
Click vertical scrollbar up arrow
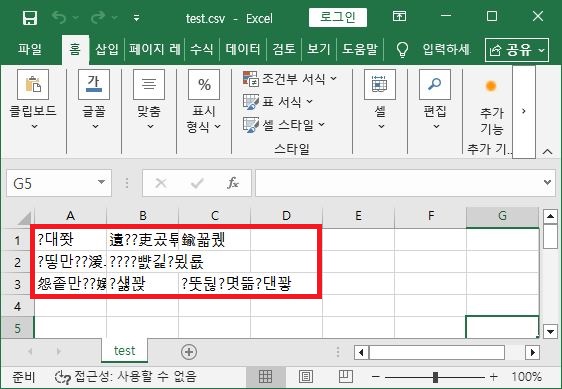(550, 216)
